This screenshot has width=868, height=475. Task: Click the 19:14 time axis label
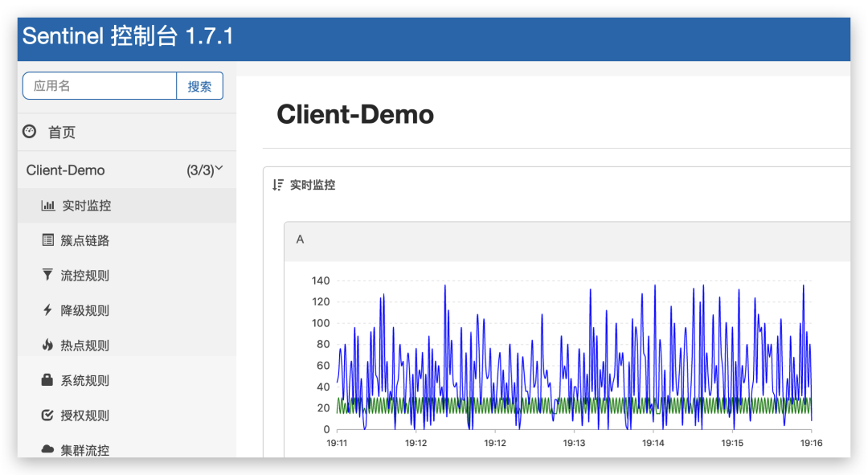pos(653,443)
